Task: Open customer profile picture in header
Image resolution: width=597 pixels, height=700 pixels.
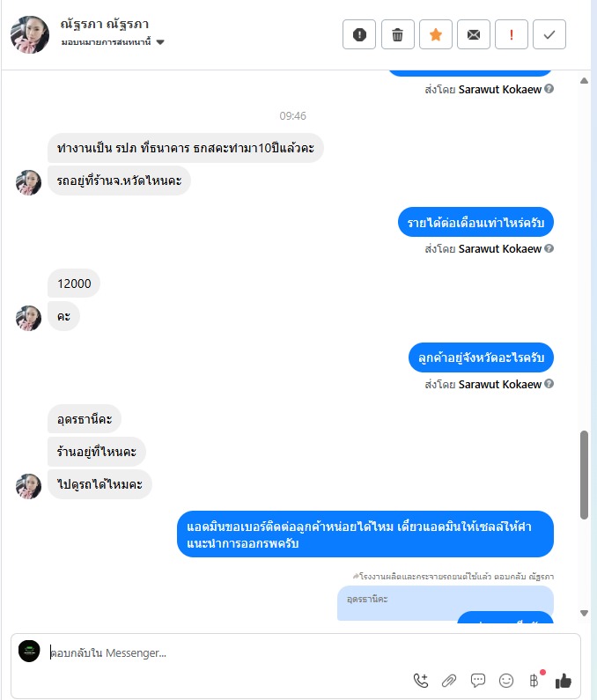Action: tap(30, 34)
